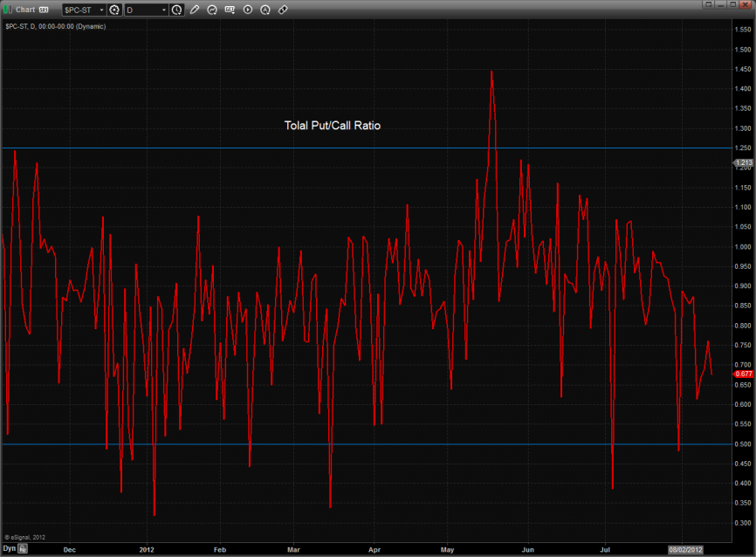Click the chain link icon in toolbar
The image size is (756, 557).
pos(283,10)
